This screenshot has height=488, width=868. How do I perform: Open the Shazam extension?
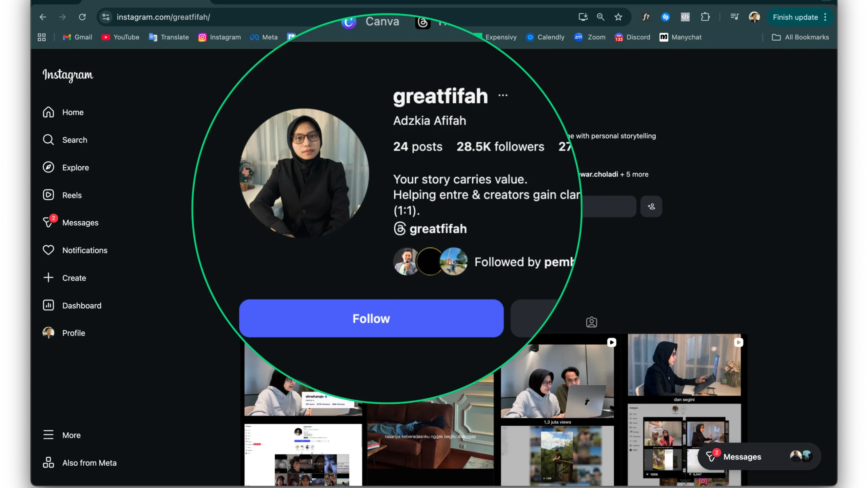666,17
